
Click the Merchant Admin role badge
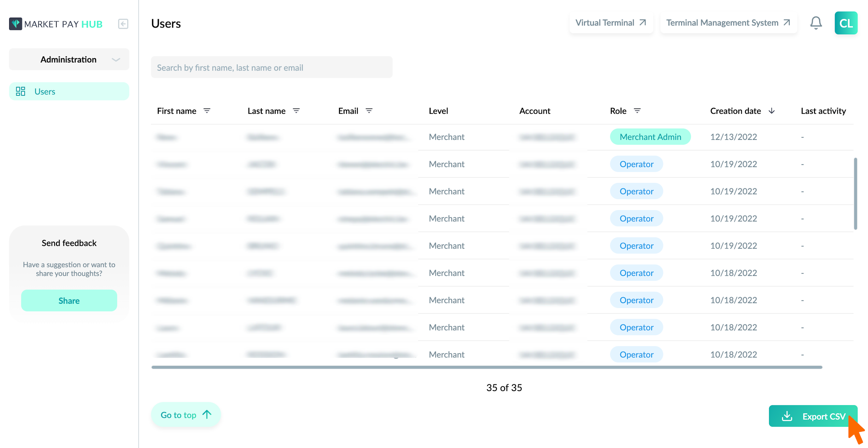click(650, 137)
